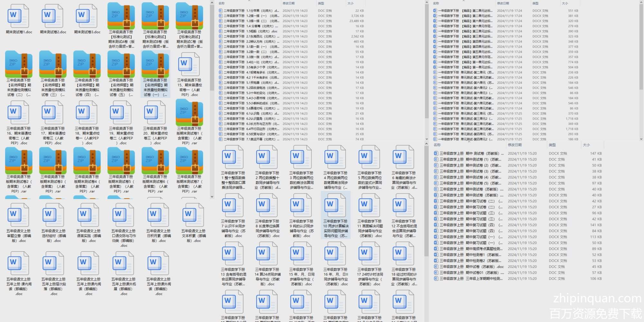Click the 15、期末普通校密卷一 Word document icon
This screenshot has height=322, width=644.
pos(189,64)
